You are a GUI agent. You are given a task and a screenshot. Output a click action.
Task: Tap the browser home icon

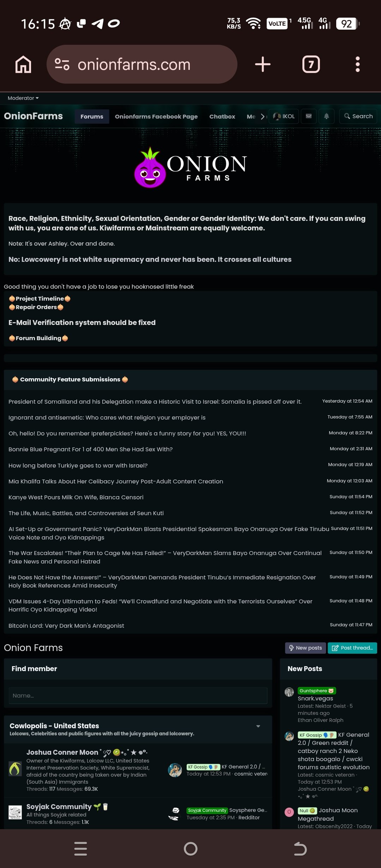(23, 65)
